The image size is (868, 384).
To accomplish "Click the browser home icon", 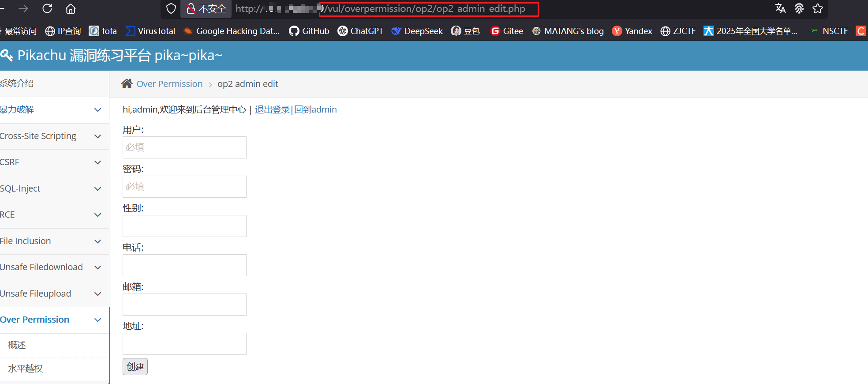I will [x=71, y=9].
